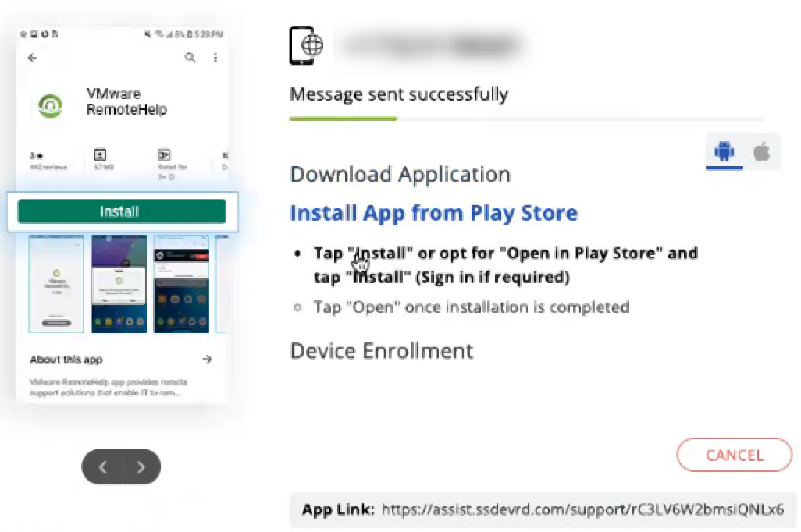Click the Install App from Play Store title

(434, 213)
